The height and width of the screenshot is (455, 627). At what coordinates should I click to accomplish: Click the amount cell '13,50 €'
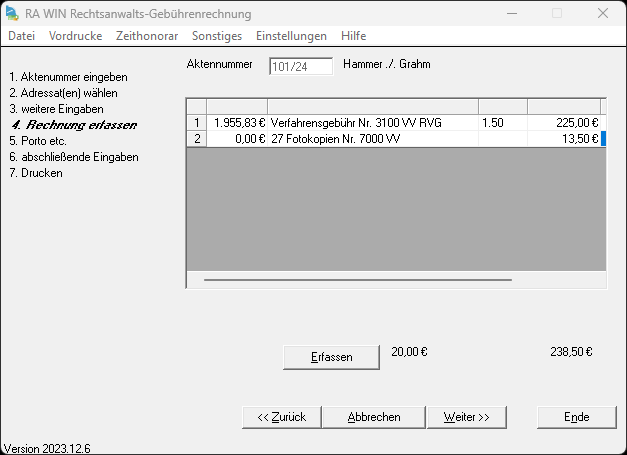click(x=564, y=139)
